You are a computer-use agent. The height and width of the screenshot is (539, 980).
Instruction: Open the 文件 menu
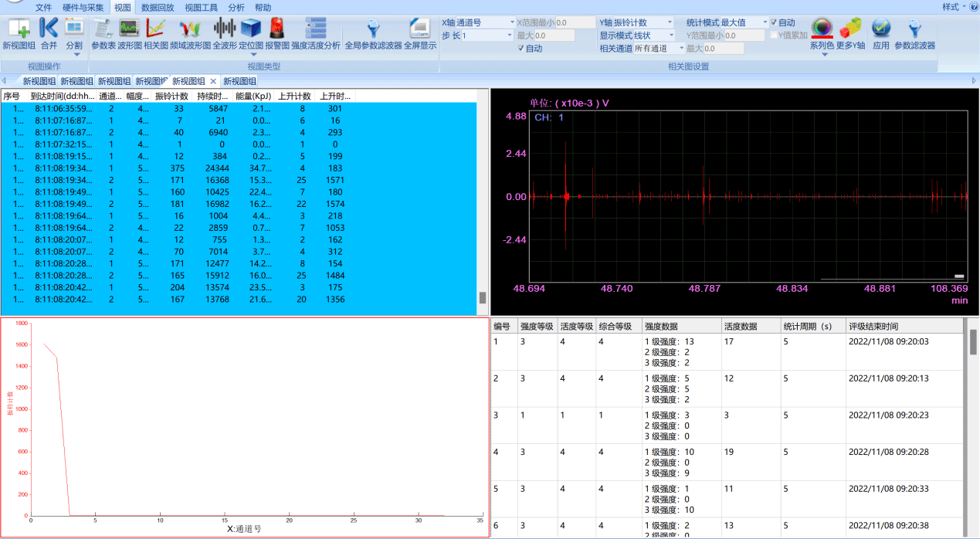point(43,7)
